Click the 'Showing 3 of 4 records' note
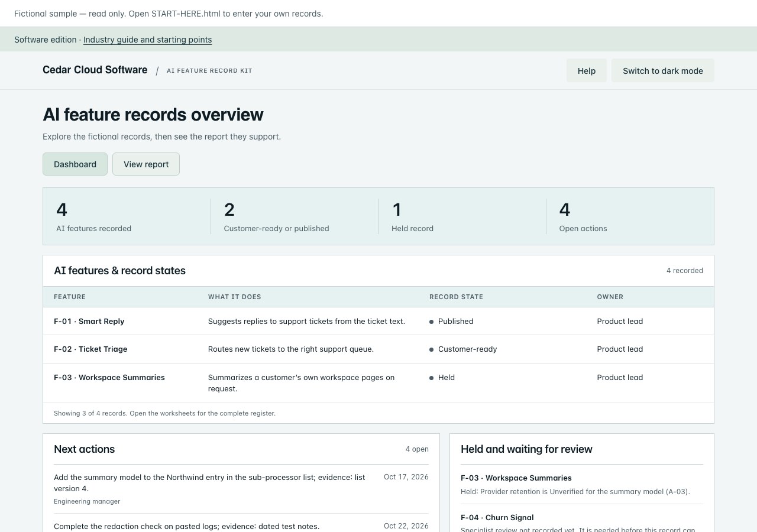The image size is (757, 532). [164, 413]
